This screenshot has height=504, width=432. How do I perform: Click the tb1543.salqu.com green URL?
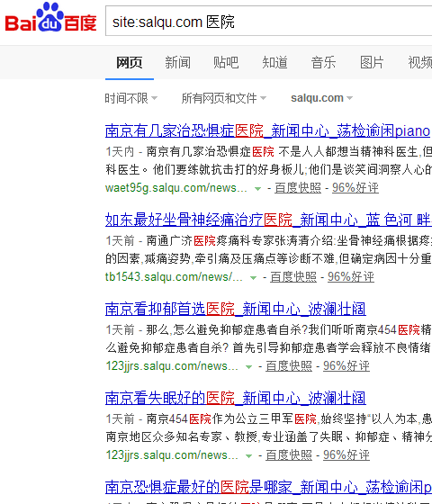point(174,277)
